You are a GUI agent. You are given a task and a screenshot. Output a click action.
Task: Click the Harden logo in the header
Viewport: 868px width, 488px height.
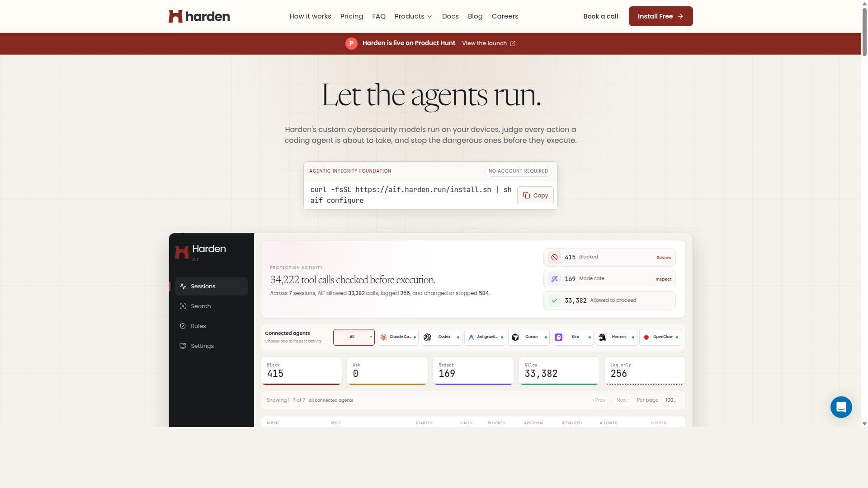[199, 16]
